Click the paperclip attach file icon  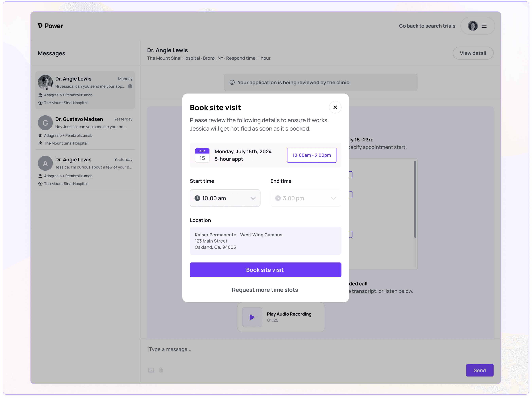(x=161, y=370)
